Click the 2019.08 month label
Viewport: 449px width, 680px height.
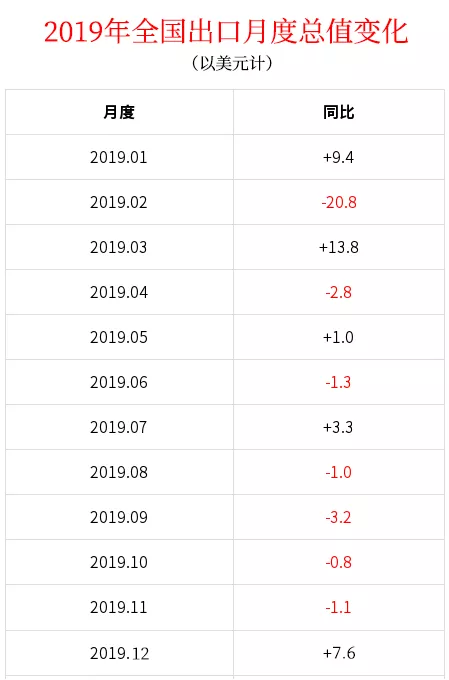[119, 472]
